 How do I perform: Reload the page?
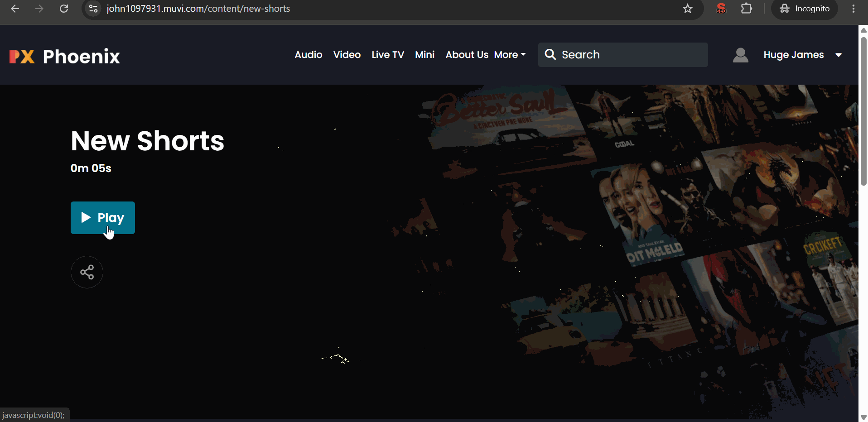click(64, 9)
